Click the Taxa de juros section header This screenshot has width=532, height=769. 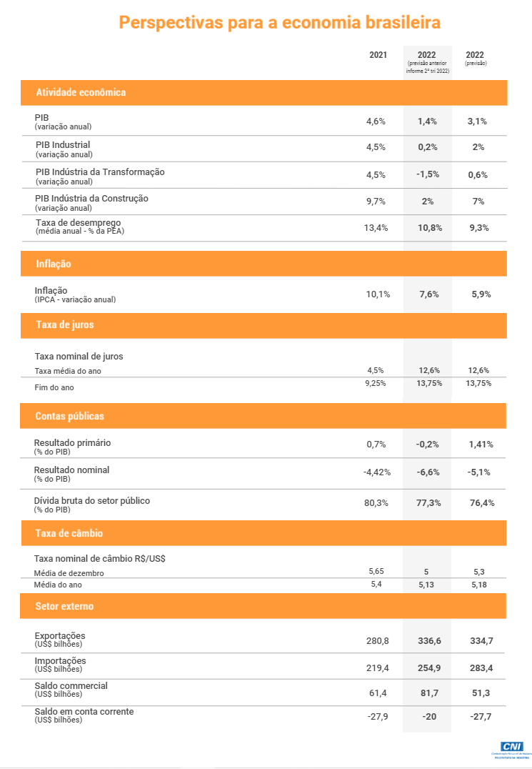pos(264,325)
